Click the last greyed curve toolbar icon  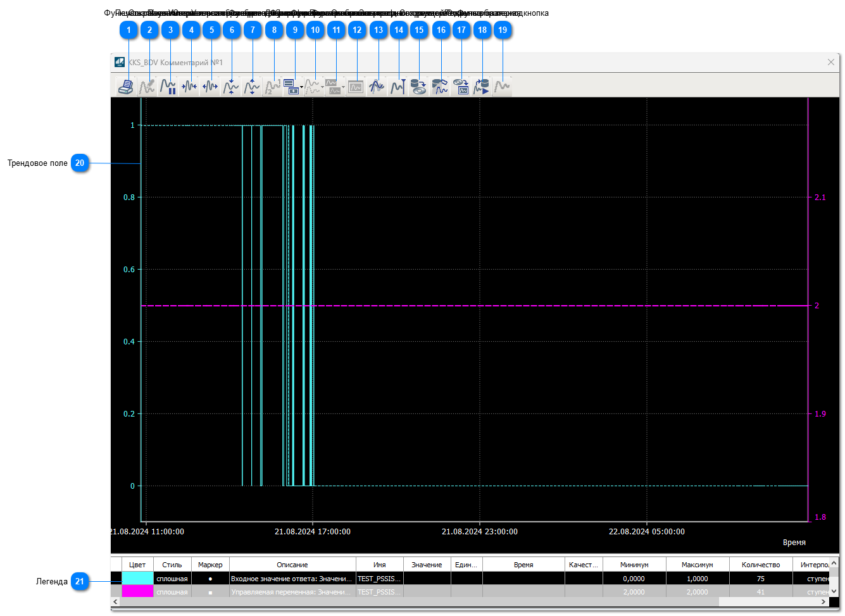click(x=502, y=87)
